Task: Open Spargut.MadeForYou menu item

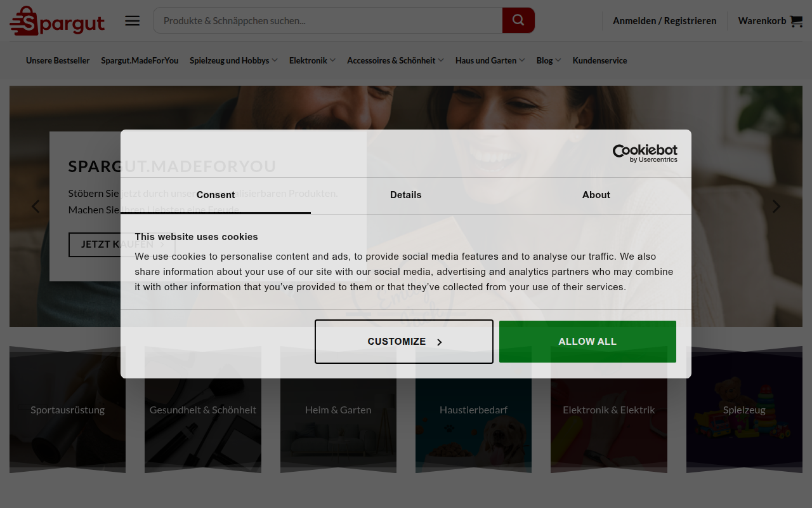Action: (x=140, y=60)
